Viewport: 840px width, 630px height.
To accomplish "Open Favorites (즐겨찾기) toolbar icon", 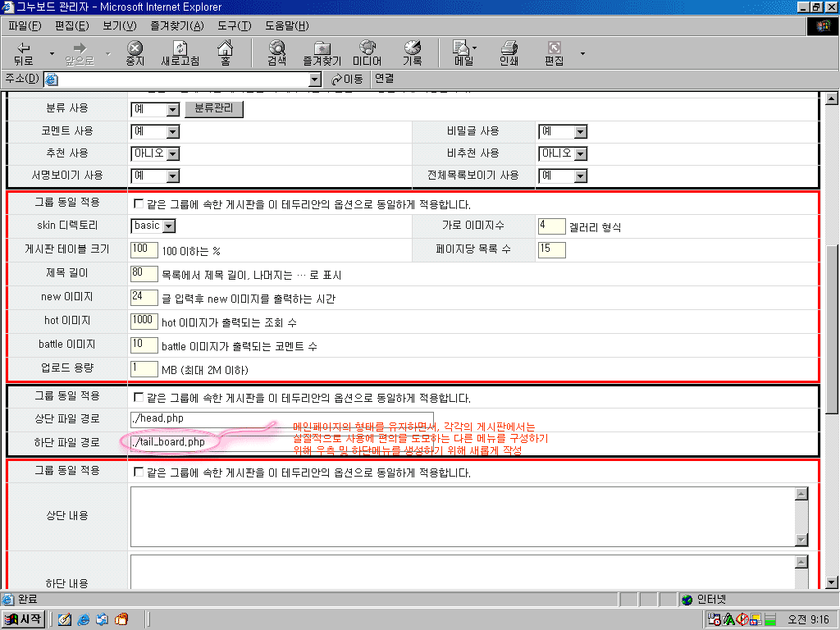I will (322, 53).
